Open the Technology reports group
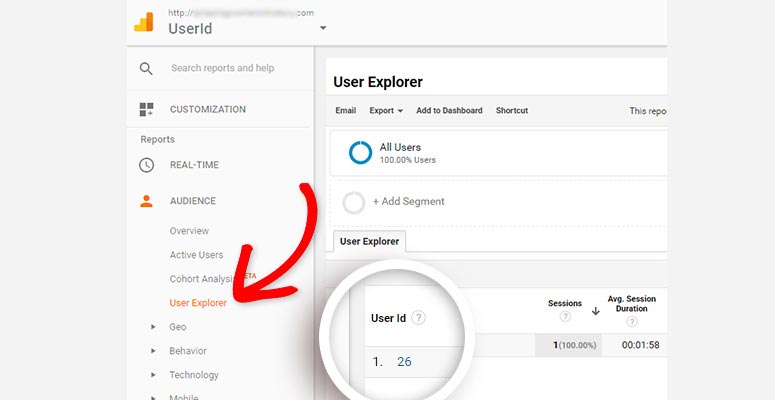This screenshot has width=775, height=400. pyautogui.click(x=194, y=375)
